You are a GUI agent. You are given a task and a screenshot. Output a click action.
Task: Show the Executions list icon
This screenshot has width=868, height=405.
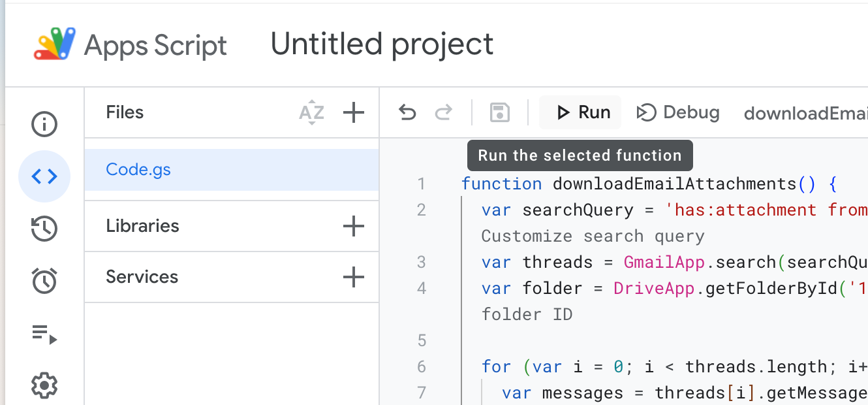tap(44, 334)
